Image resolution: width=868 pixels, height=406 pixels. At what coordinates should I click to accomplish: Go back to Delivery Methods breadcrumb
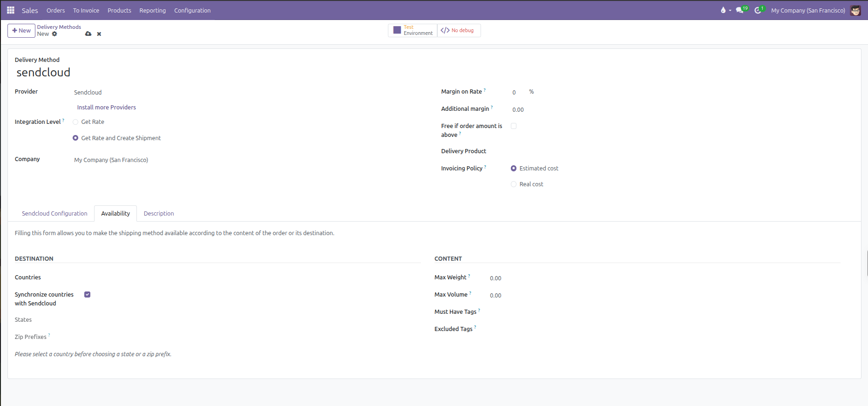[59, 27]
